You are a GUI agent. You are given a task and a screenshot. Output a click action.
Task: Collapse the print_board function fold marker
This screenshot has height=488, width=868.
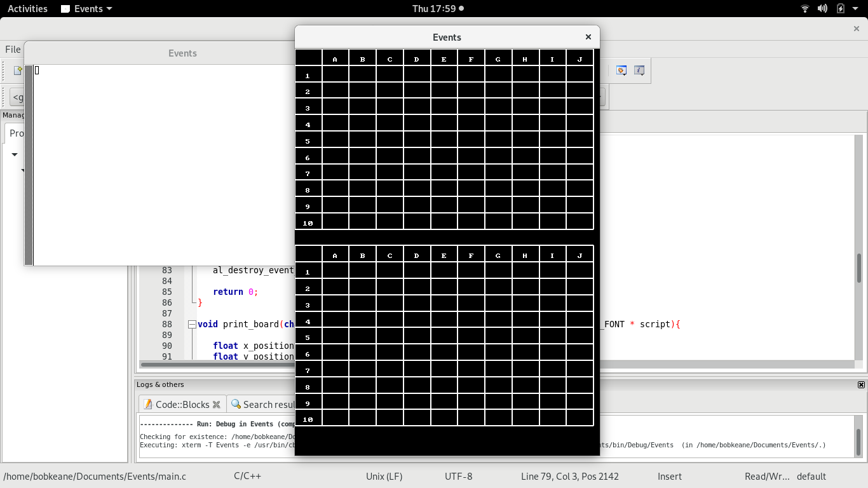point(192,324)
